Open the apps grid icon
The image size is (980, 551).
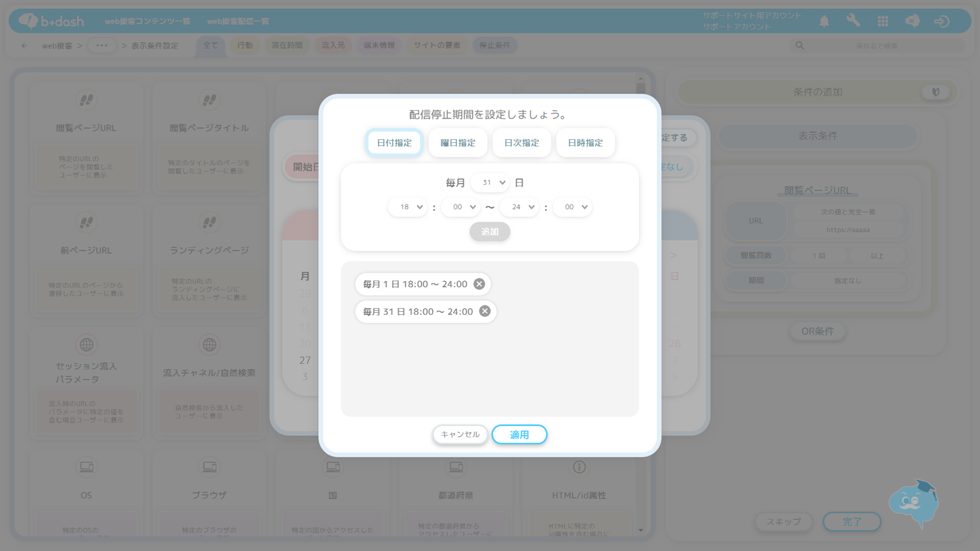pos(883,21)
